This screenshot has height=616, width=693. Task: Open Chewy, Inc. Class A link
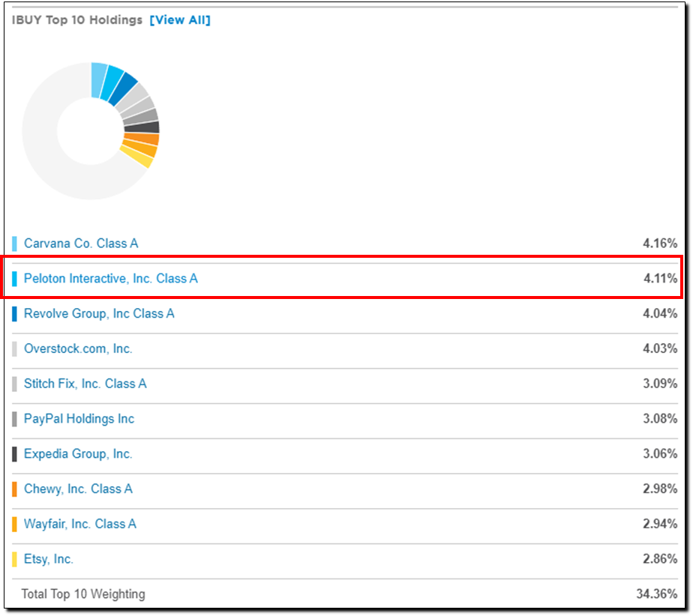[78, 489]
